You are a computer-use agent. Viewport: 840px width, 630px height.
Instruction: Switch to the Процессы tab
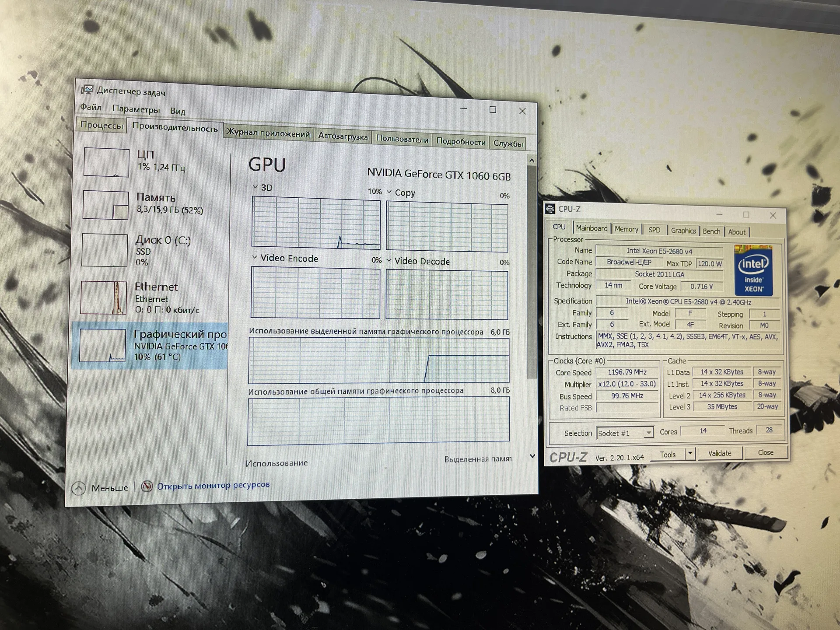click(101, 125)
